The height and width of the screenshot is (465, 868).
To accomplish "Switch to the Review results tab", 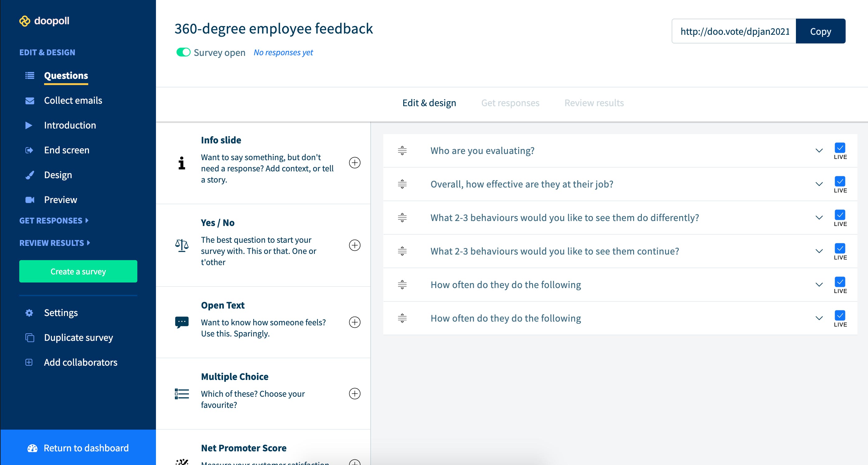I will [x=594, y=103].
